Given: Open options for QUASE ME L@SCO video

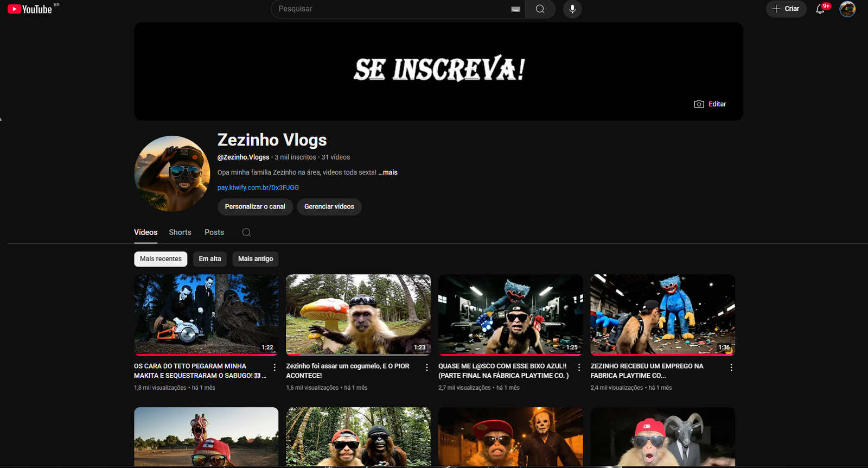Looking at the screenshot, I should point(579,368).
